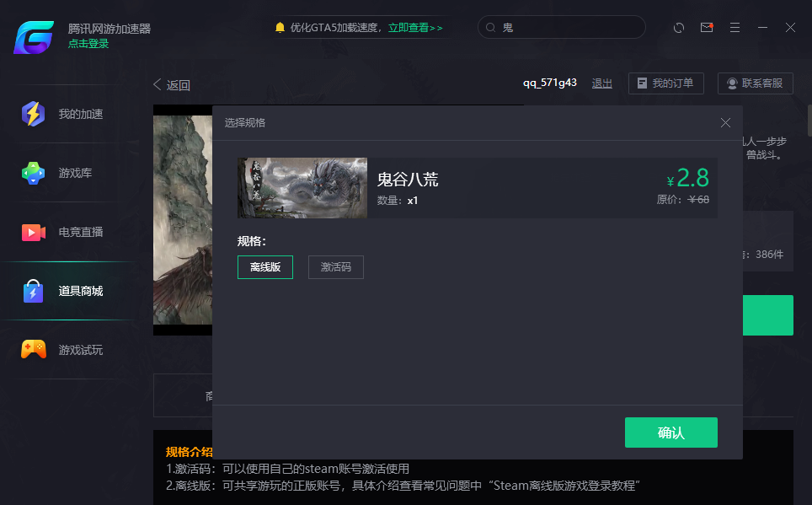The width and height of the screenshot is (812, 505).
Task: Focus the search field containing 鬼
Action: [561, 27]
